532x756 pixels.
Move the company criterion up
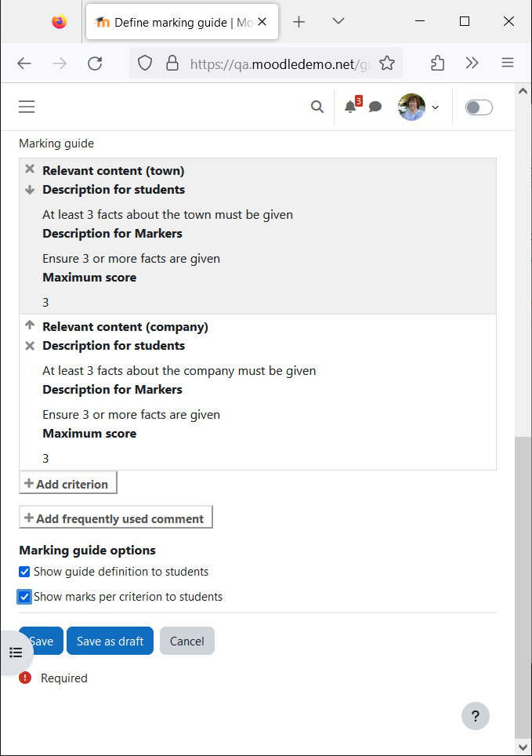pyautogui.click(x=30, y=325)
